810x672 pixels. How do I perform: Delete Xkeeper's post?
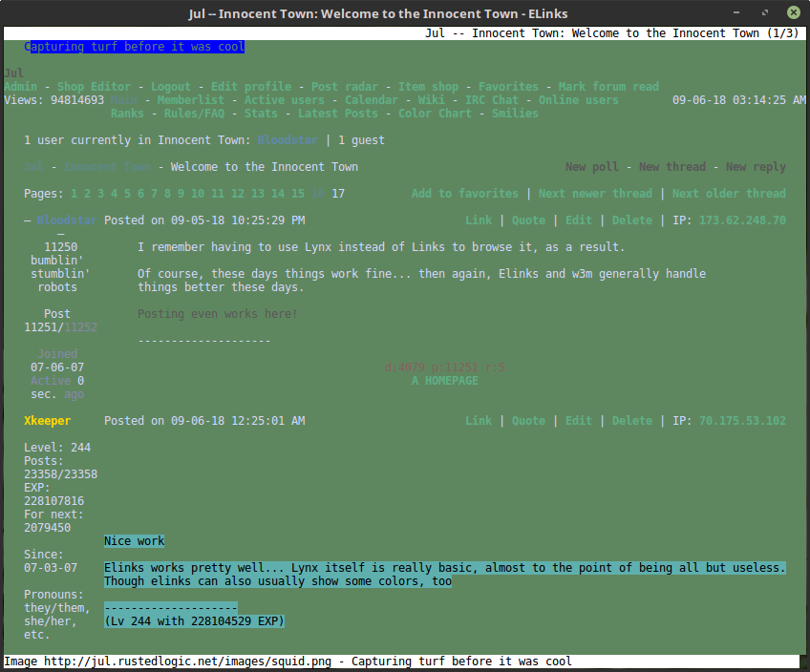coord(632,421)
